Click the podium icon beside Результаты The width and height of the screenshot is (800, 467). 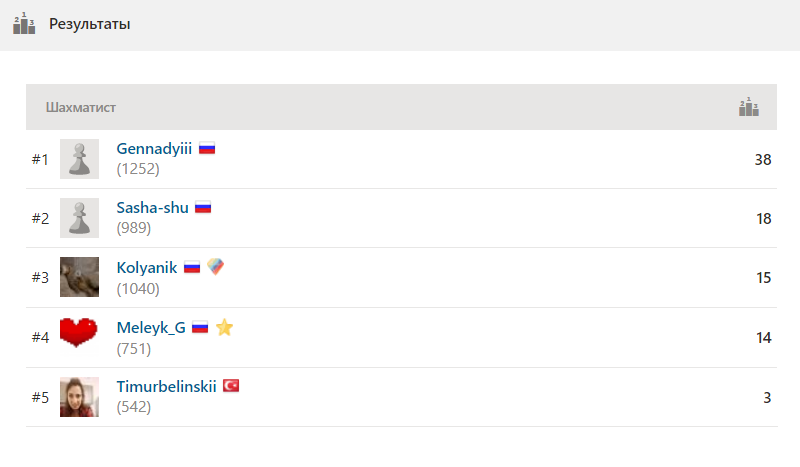click(24, 23)
